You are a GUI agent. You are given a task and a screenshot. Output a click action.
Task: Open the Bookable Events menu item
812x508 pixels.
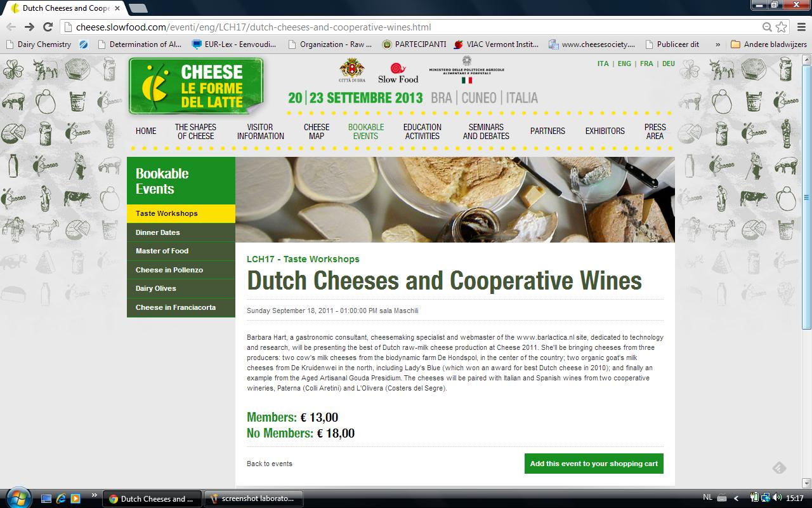pos(366,131)
